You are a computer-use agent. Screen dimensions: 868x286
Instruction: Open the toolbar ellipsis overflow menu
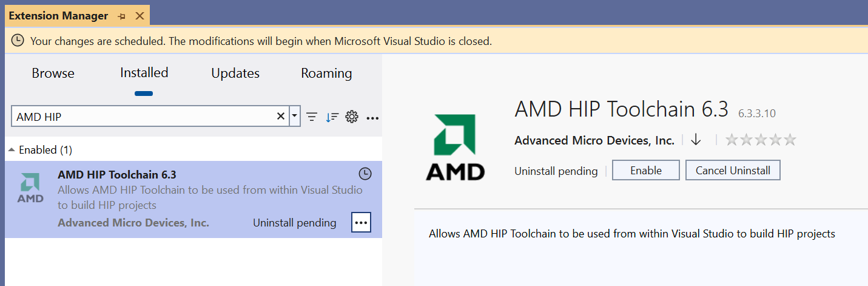pos(372,118)
